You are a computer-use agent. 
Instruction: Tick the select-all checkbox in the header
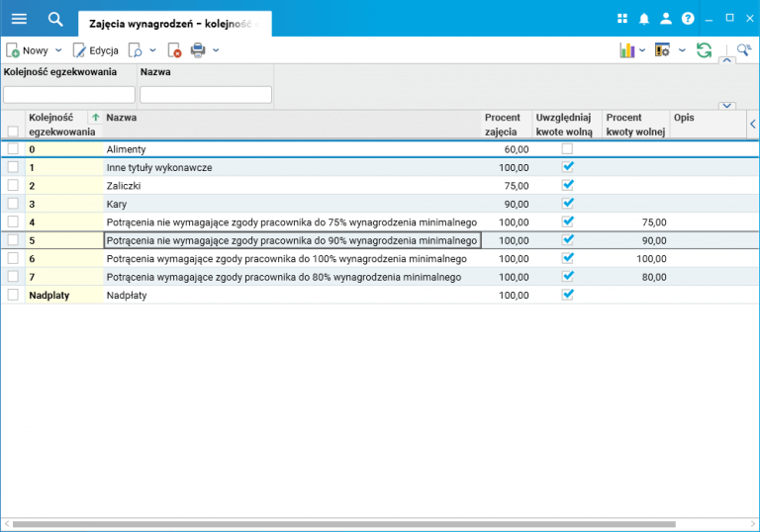coord(13,132)
